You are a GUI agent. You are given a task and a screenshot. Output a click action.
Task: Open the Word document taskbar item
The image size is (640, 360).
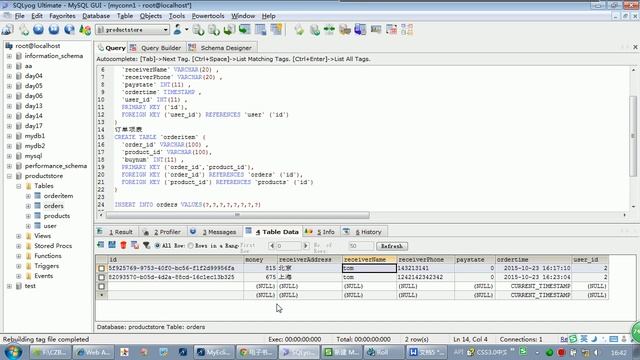click(x=426, y=352)
